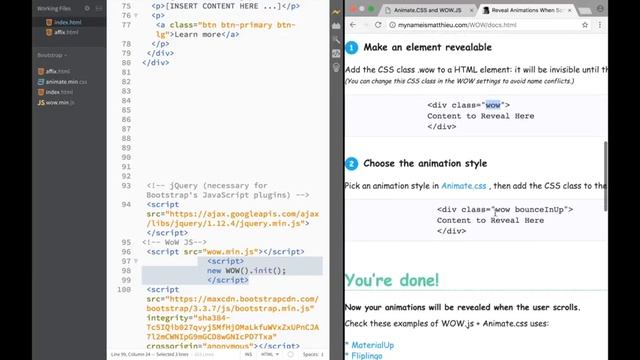Screen dimensions: 640x360
Task: Toggle the INS insert mode indicator
Action: pyautogui.click(x=248, y=354)
